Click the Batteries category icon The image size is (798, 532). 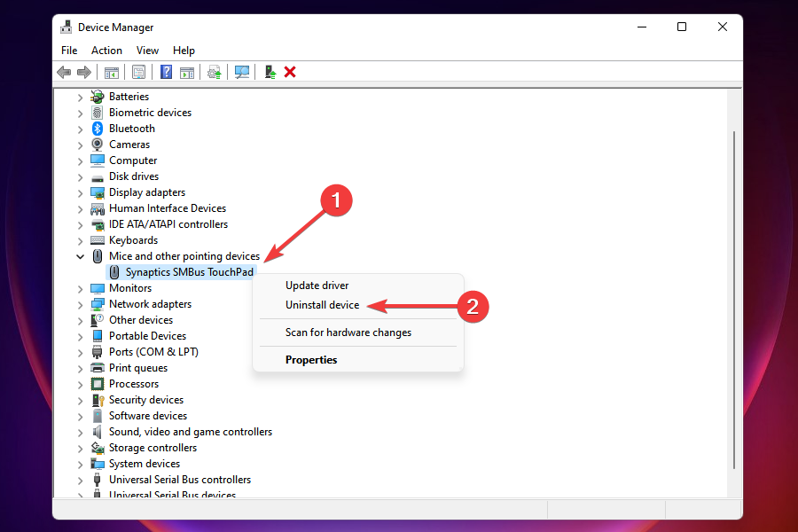98,97
